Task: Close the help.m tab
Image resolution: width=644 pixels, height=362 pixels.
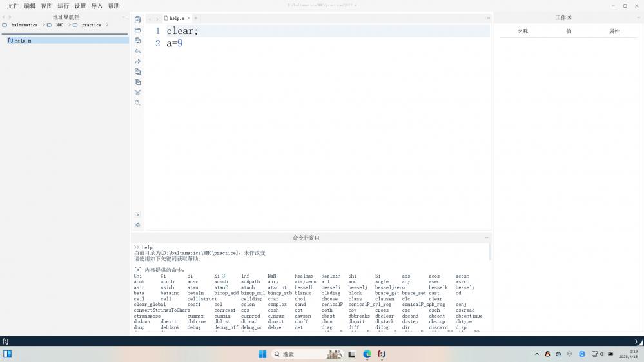Action: pyautogui.click(x=189, y=19)
